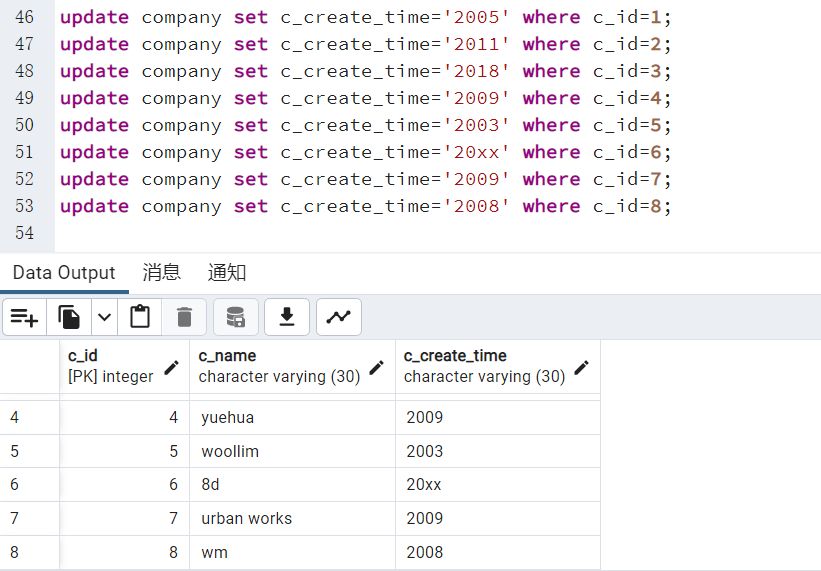This screenshot has height=571, width=821.
Task: Click the wm name cell
Action: click(292, 552)
